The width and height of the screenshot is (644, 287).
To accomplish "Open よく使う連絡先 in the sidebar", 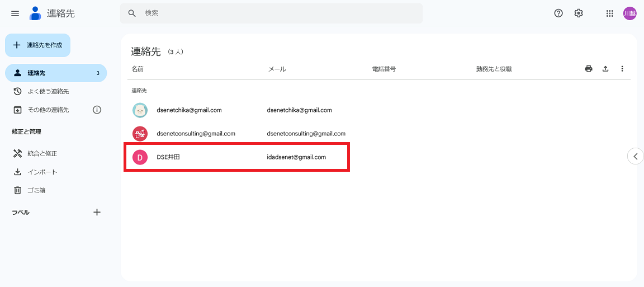I will click(48, 91).
